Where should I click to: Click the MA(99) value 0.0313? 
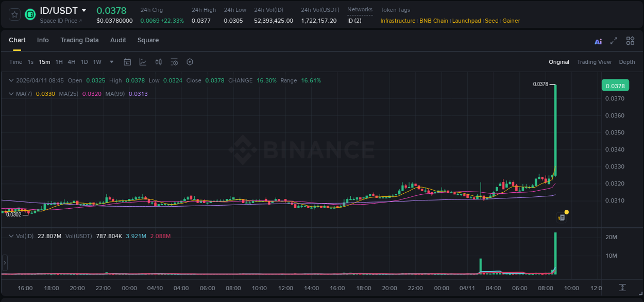pyautogui.click(x=138, y=94)
